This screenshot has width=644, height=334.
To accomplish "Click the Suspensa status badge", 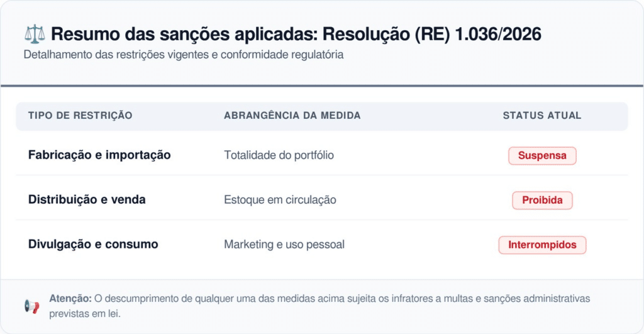I will (x=542, y=155).
